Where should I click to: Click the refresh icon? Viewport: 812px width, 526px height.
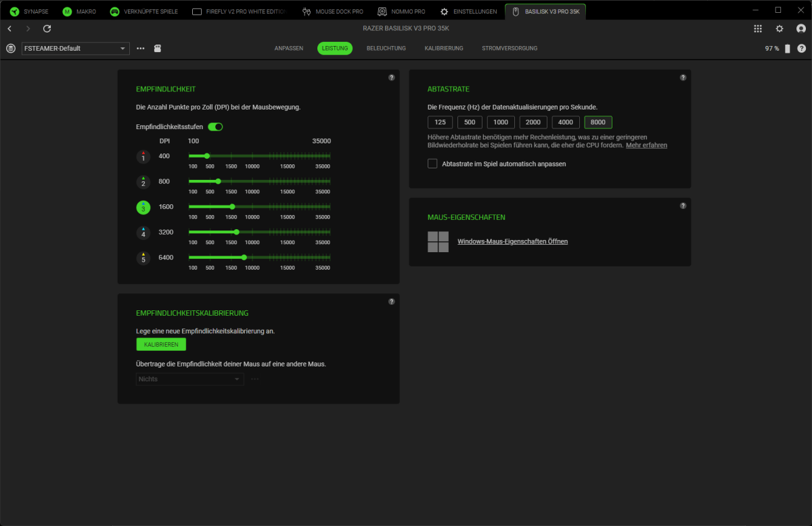(47, 28)
